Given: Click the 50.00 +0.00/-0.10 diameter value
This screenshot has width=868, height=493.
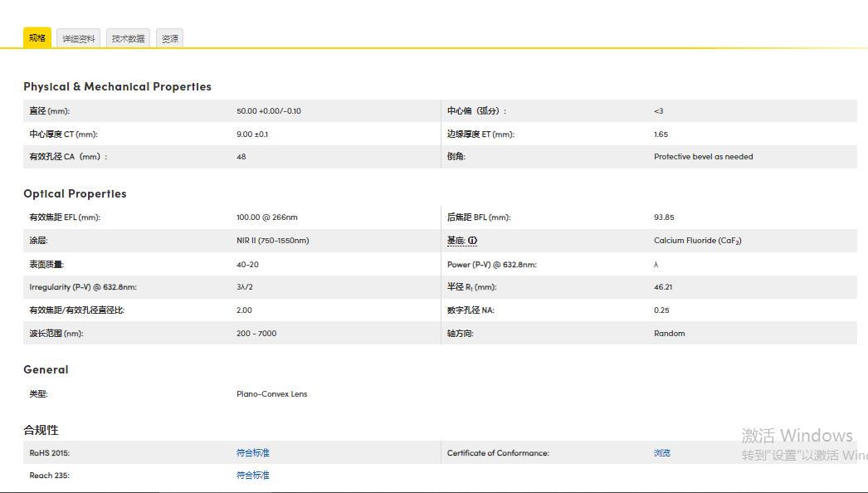Looking at the screenshot, I should (268, 111).
